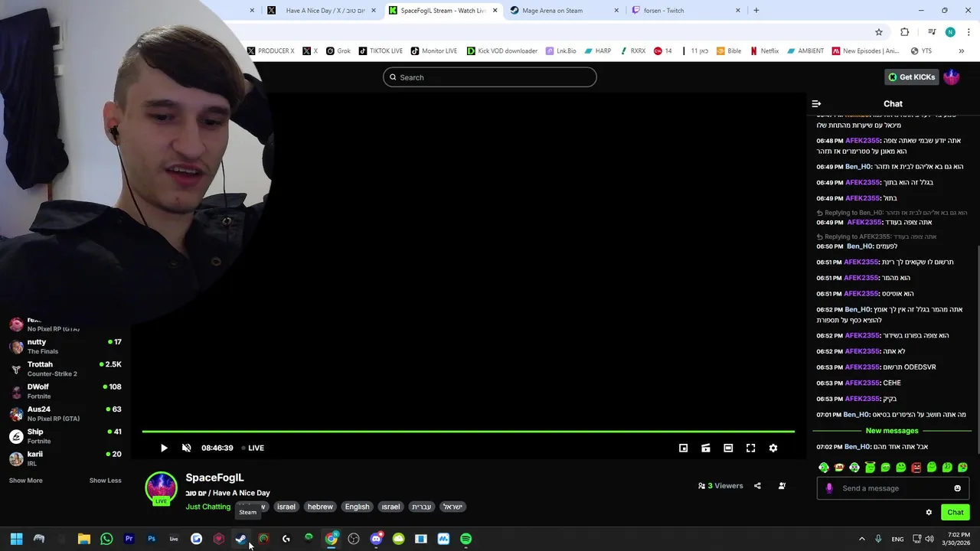Open Chrome three-dot menu

tap(969, 32)
